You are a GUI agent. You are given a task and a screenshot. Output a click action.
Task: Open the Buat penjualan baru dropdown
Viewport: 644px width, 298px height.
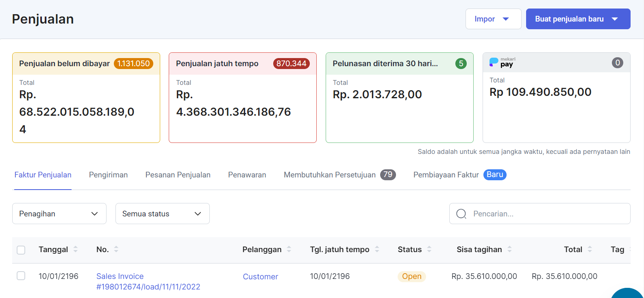coord(578,19)
